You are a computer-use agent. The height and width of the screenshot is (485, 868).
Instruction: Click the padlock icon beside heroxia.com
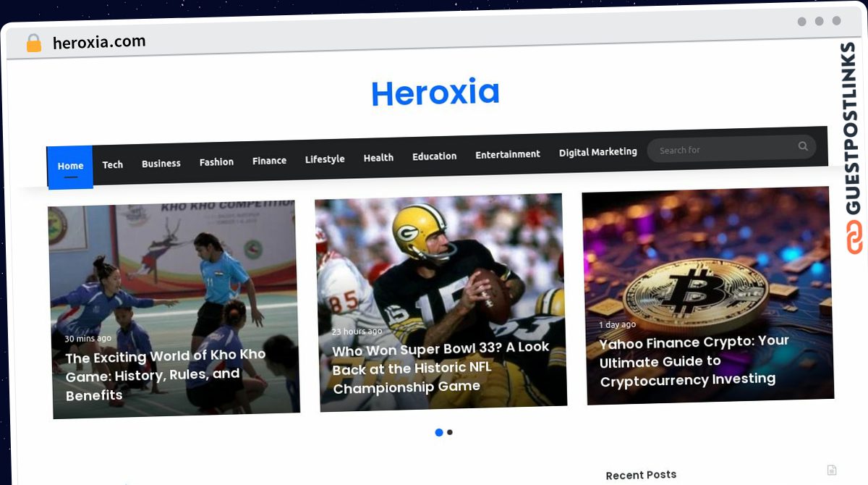[33, 43]
